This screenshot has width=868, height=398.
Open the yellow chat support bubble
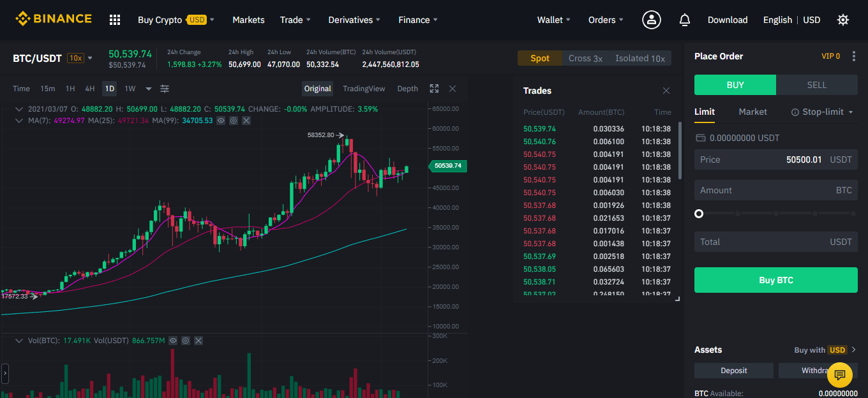(x=839, y=374)
